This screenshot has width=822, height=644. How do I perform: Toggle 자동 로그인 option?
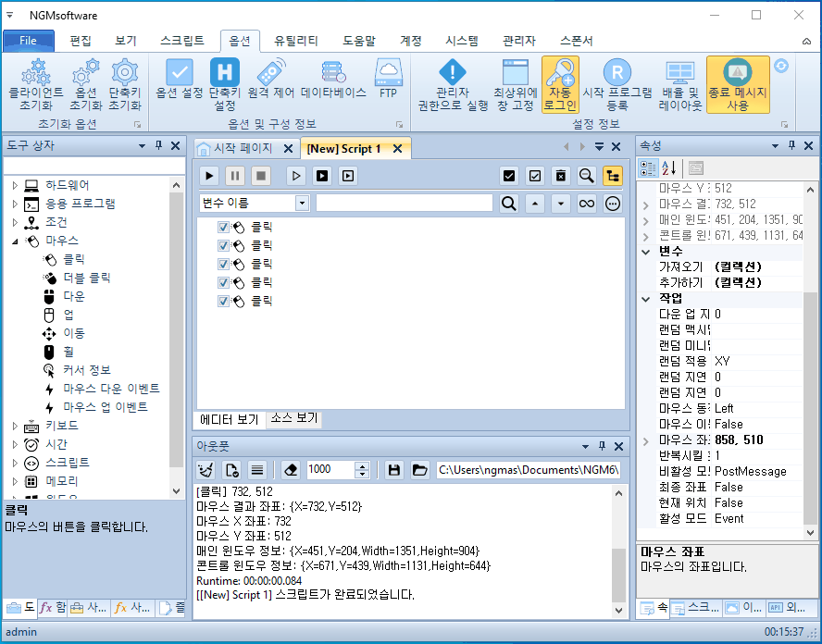(560, 84)
